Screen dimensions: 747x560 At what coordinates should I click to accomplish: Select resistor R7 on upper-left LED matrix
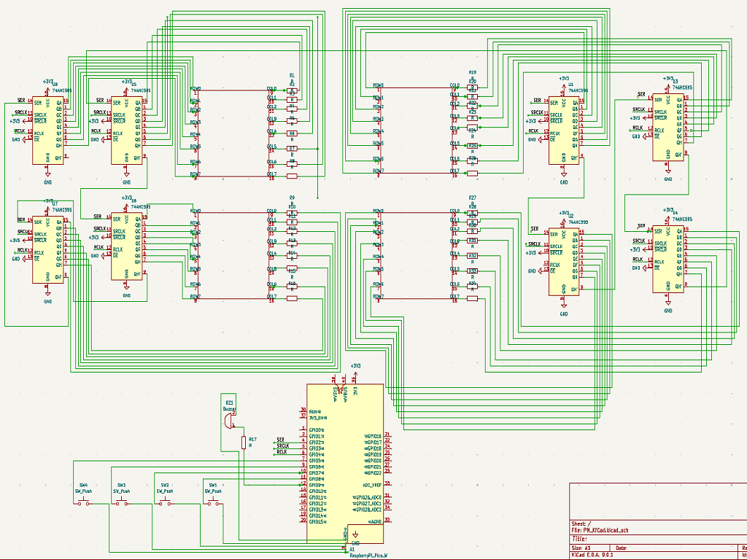[292, 149]
